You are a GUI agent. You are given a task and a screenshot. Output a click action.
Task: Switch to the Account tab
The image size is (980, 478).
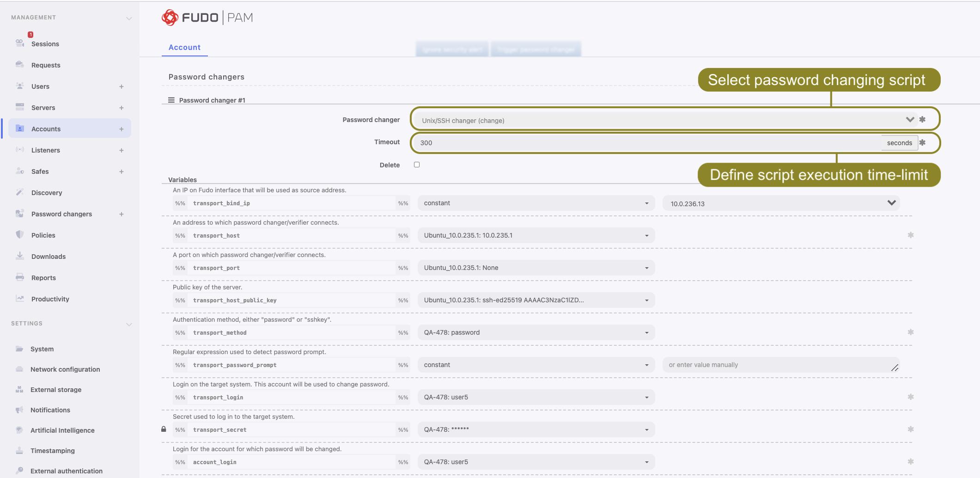point(184,47)
